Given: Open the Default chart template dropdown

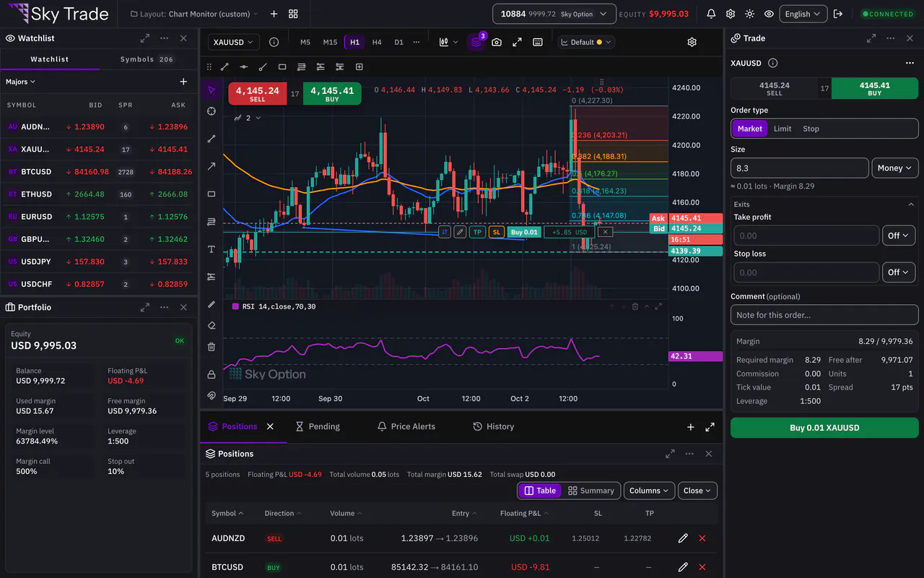Looking at the screenshot, I should (586, 43).
